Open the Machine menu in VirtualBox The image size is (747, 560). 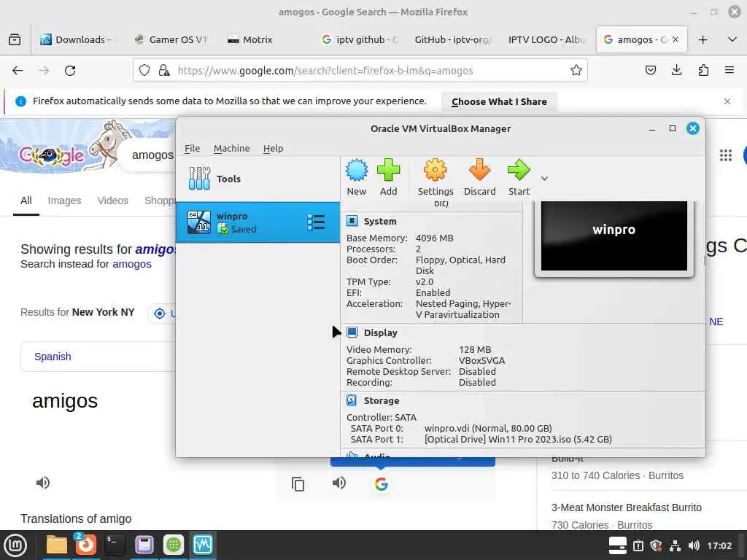[231, 148]
